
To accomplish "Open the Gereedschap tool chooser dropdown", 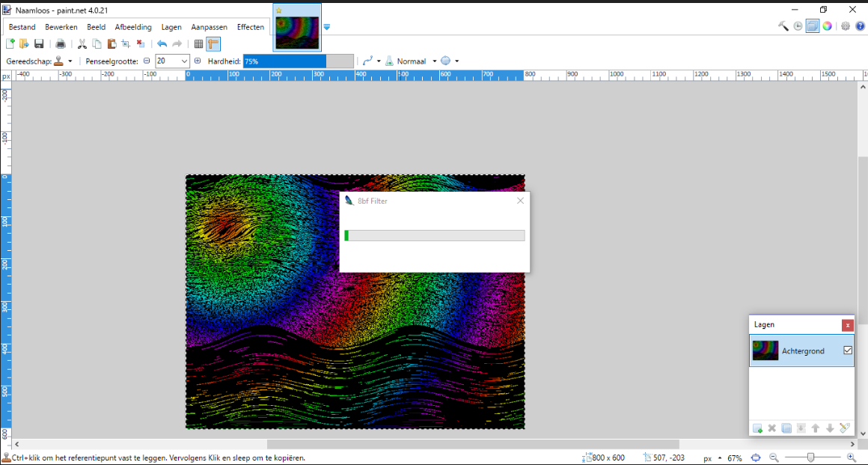I will pos(63,61).
